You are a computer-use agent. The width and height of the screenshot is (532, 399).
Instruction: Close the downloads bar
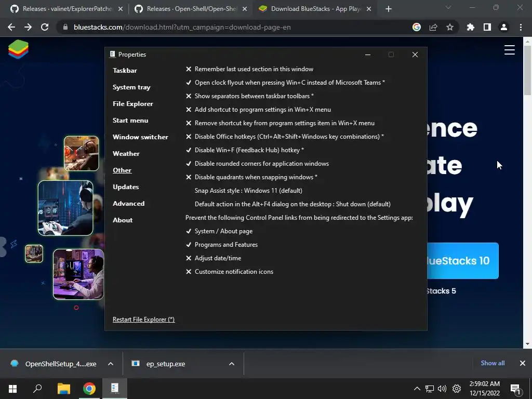(x=523, y=363)
